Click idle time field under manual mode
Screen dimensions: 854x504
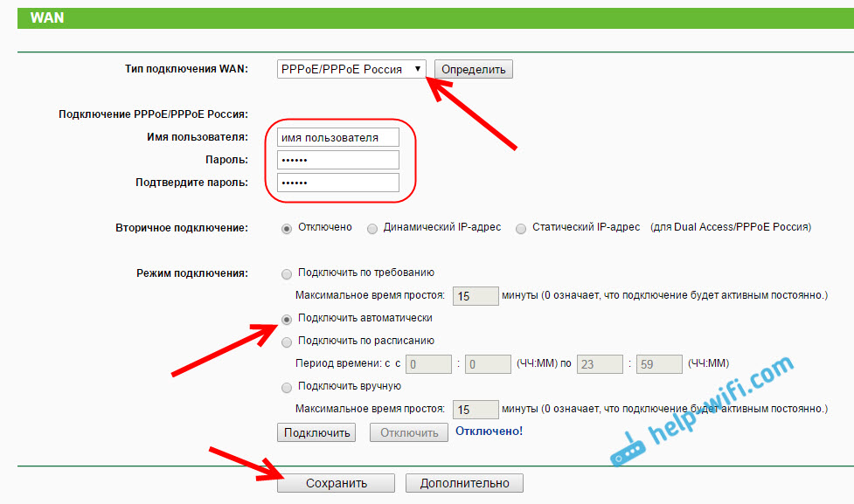(x=476, y=410)
